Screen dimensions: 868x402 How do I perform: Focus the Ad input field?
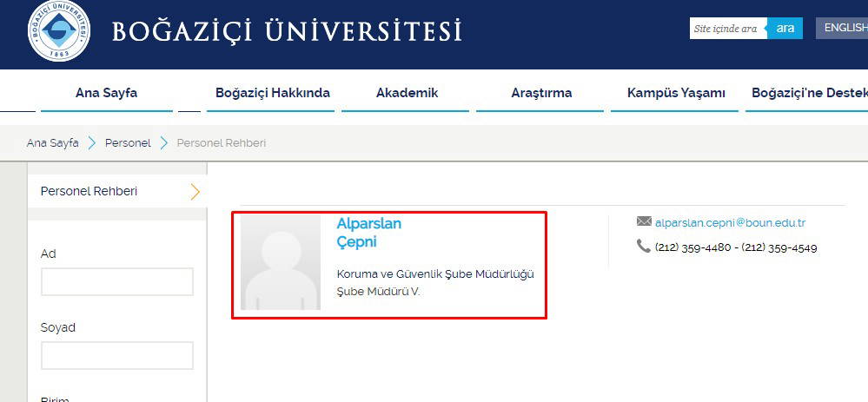click(x=117, y=282)
